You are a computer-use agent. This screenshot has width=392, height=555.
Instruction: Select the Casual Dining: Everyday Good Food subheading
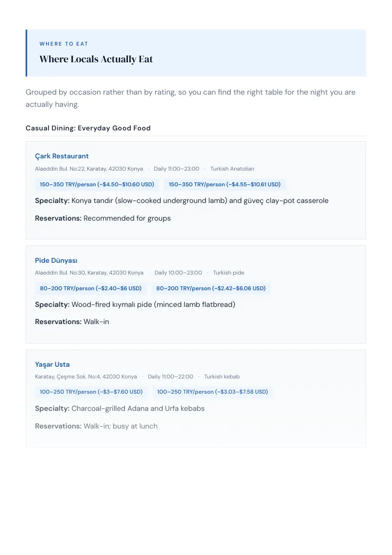pyautogui.click(x=88, y=128)
